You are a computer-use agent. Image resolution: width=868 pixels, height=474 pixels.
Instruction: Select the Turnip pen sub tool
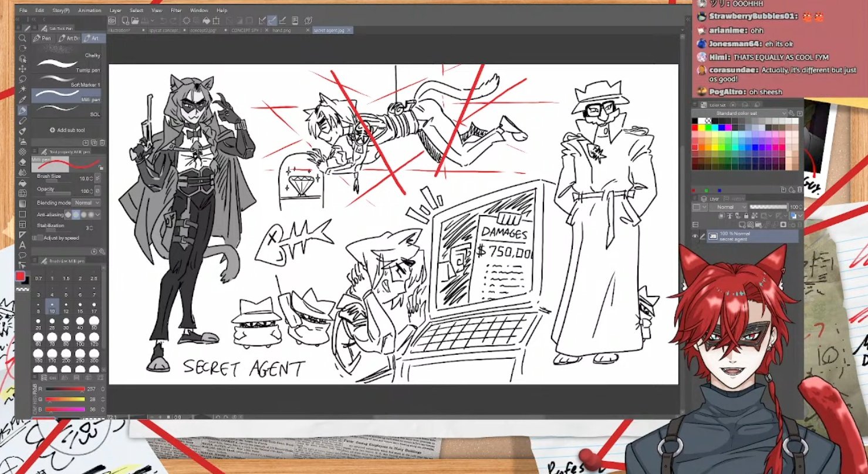coord(66,66)
